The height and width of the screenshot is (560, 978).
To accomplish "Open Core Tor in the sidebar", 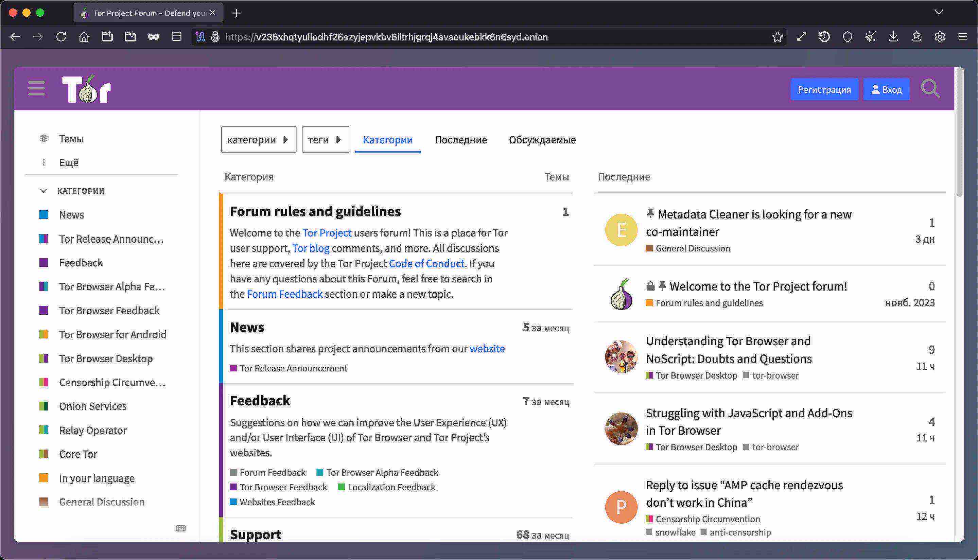I will (x=78, y=454).
